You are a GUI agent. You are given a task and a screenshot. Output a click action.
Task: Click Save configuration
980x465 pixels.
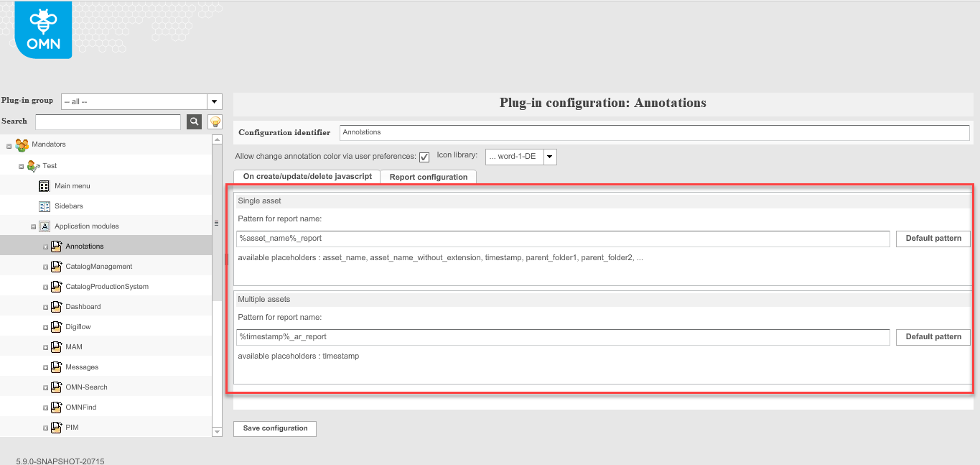point(274,428)
